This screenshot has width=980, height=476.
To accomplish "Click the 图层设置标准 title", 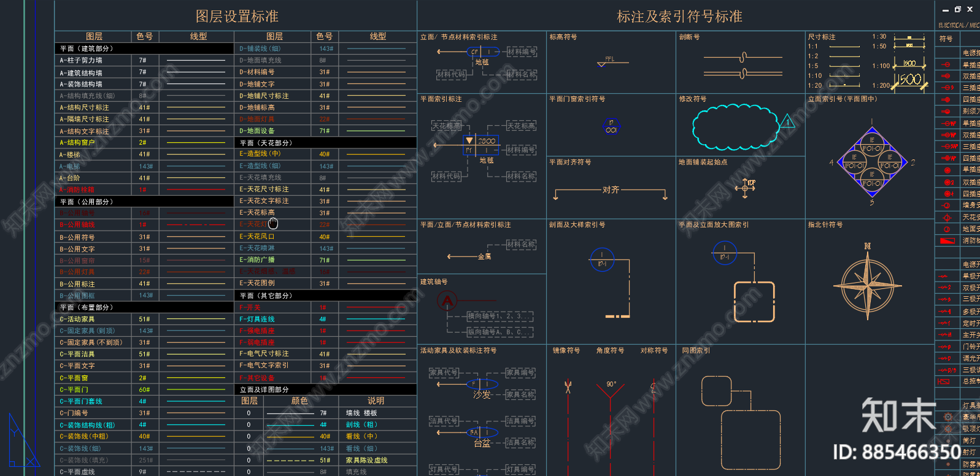I will pos(237,16).
